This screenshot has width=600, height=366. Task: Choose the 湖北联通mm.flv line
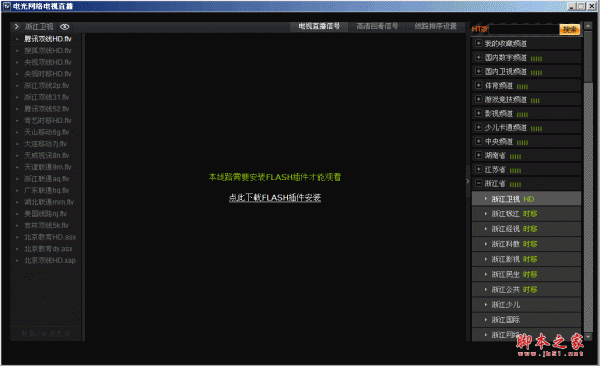pyautogui.click(x=49, y=202)
